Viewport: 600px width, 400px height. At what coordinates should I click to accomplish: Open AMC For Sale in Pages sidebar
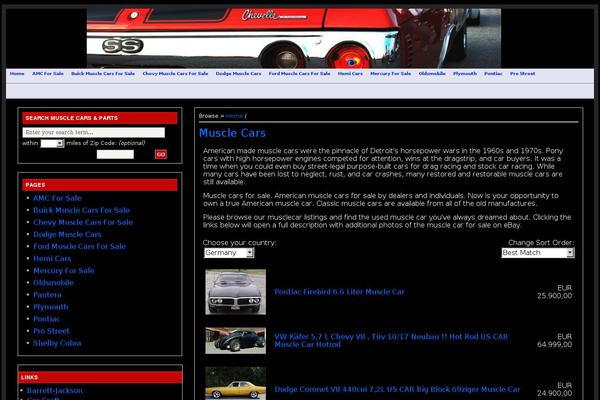point(57,198)
